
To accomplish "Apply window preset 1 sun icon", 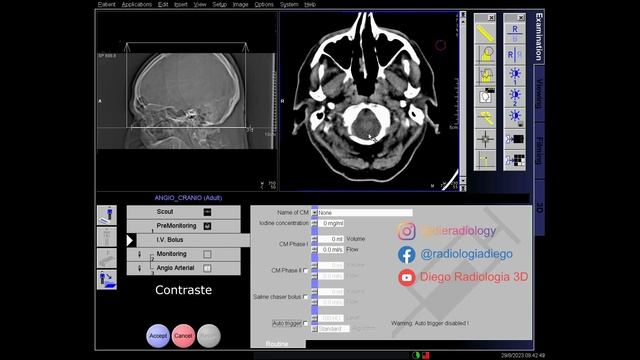I will (x=515, y=76).
